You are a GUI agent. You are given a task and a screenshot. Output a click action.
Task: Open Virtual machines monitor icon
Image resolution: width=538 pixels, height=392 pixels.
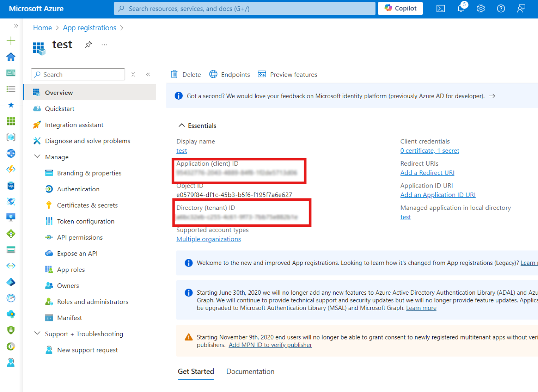[11, 217]
